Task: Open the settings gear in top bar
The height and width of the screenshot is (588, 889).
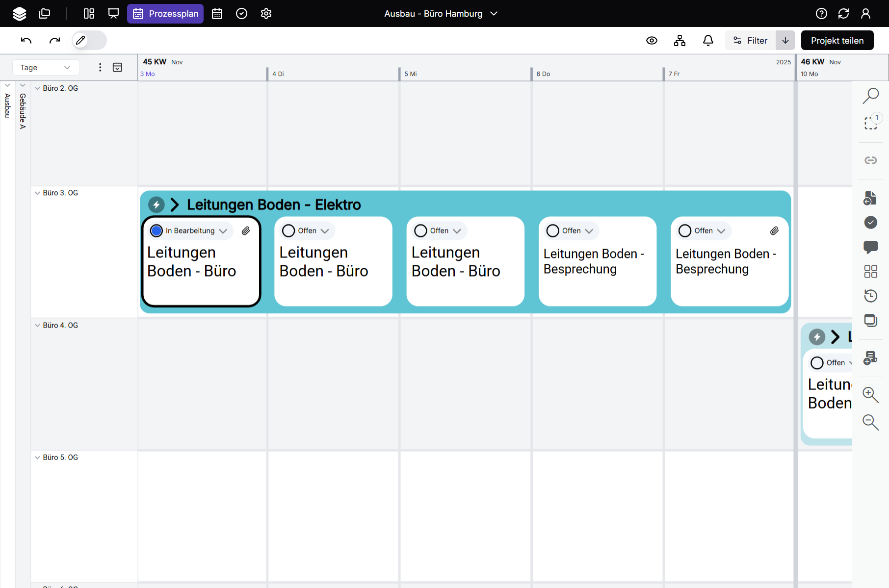Action: coord(266,14)
